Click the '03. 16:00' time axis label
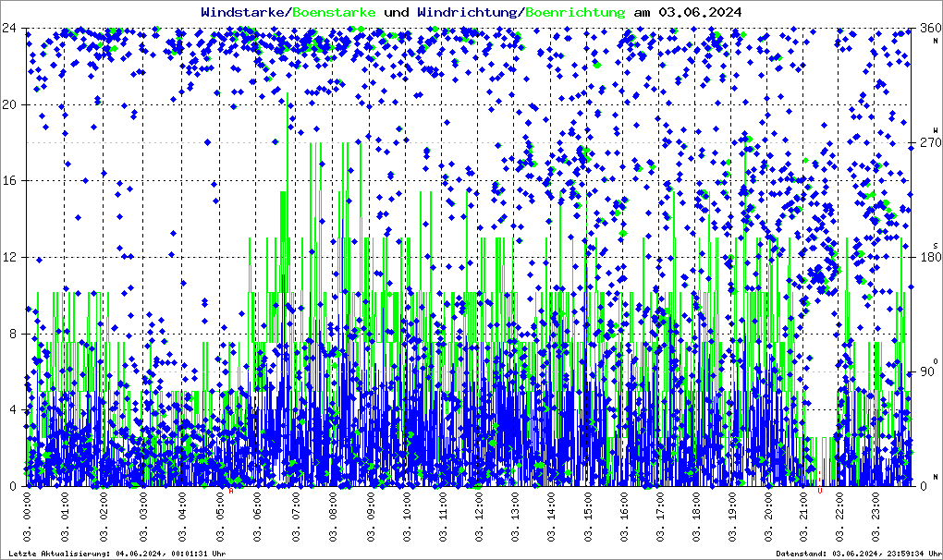This screenshot has height=560, width=943. click(625, 516)
